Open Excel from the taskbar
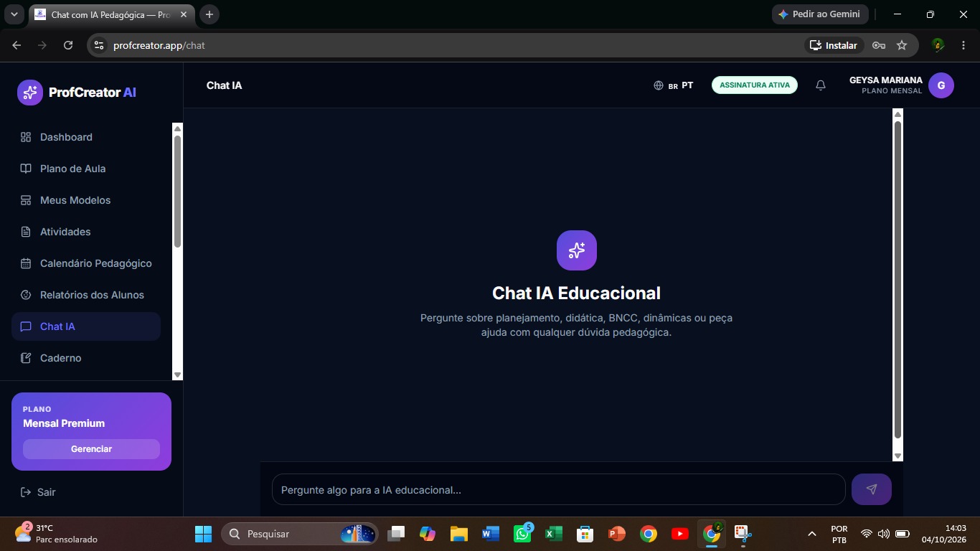 pyautogui.click(x=554, y=534)
